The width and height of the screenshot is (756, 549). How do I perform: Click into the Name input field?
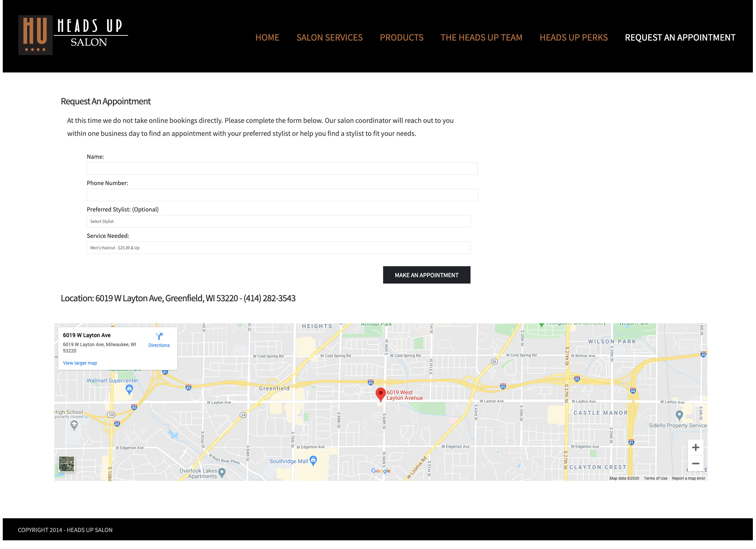click(x=282, y=169)
